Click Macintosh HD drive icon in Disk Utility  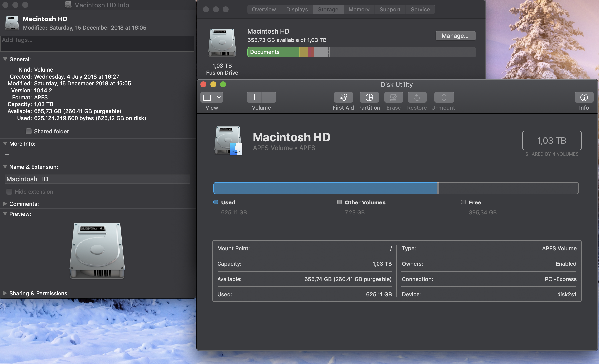point(228,141)
